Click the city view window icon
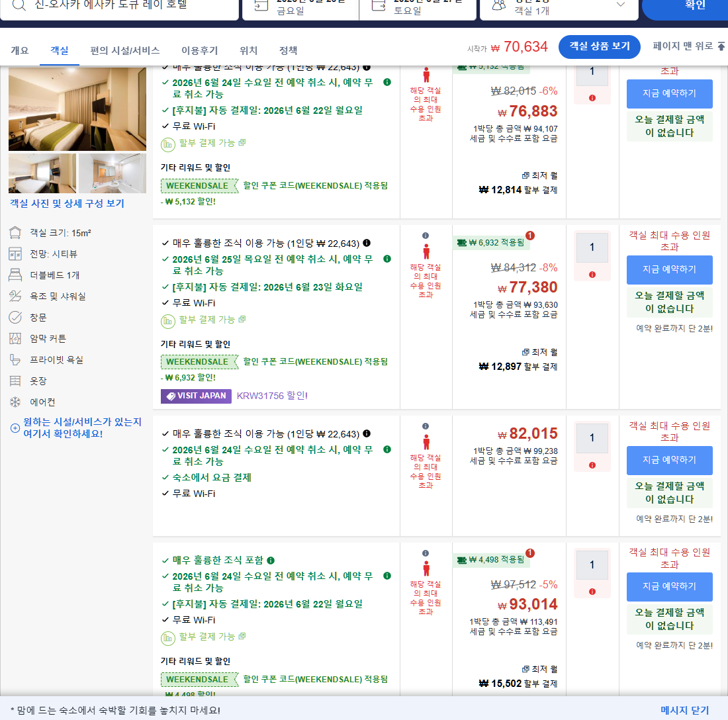728x720 pixels. (15, 254)
